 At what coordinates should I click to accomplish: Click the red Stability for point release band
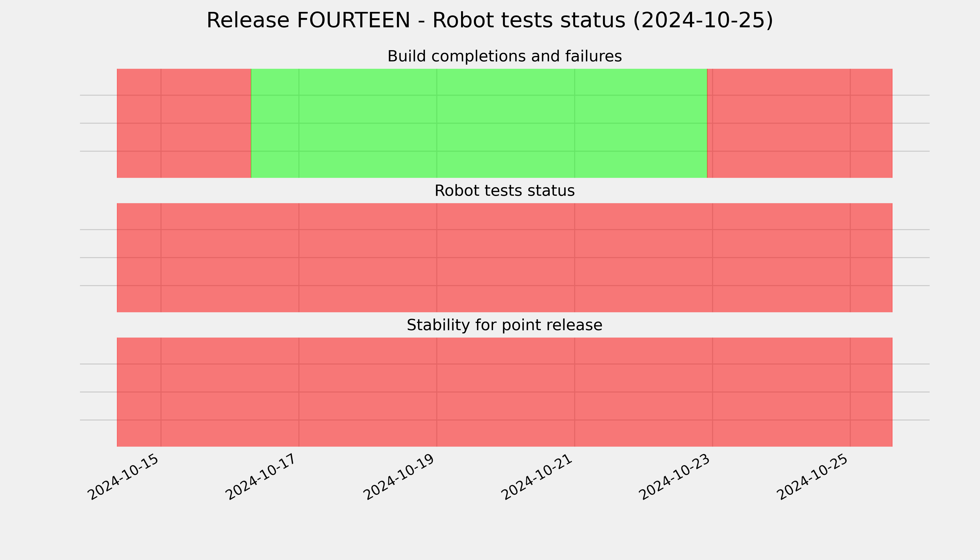505,392
